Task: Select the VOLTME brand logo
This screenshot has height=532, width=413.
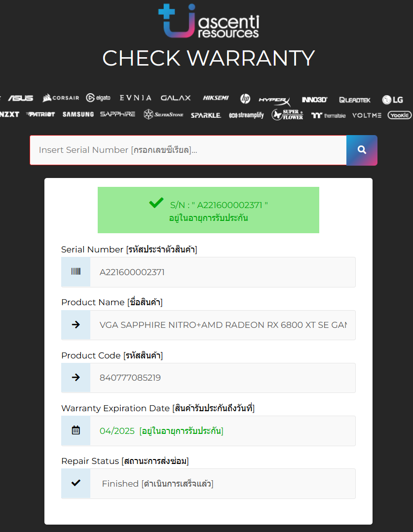Action: pos(367,115)
